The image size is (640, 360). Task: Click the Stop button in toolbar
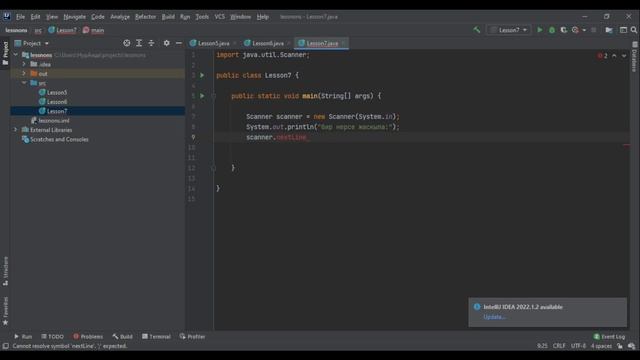[x=593, y=30]
